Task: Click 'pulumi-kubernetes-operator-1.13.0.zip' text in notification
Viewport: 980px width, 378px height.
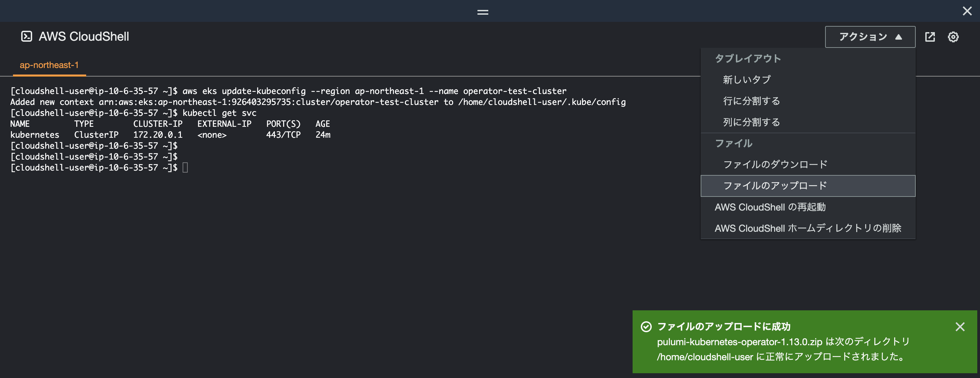Action: pyautogui.click(x=740, y=342)
